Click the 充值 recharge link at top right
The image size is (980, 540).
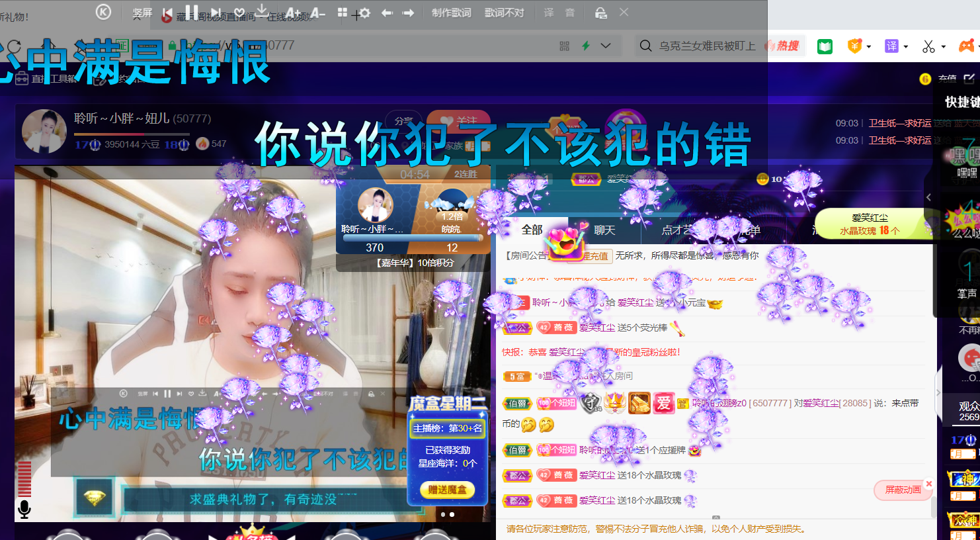947,79
